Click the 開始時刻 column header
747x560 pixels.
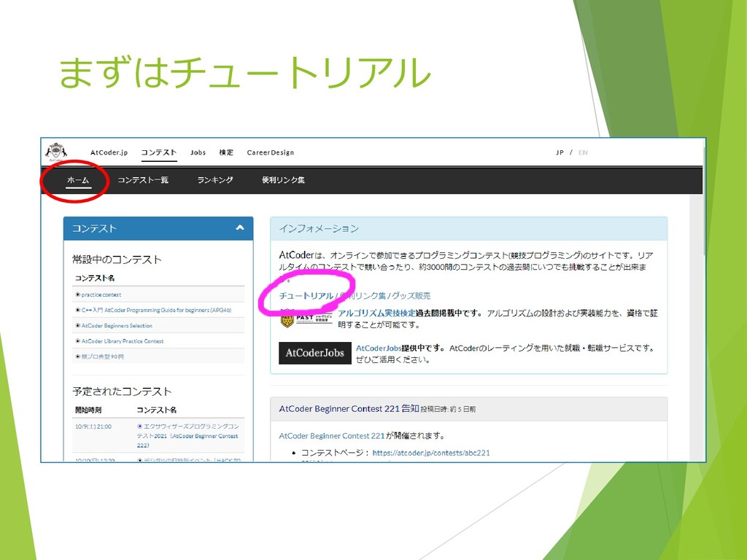(x=88, y=410)
